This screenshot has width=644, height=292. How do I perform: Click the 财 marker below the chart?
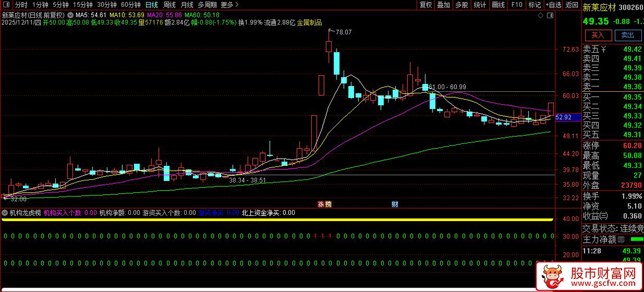point(394,204)
